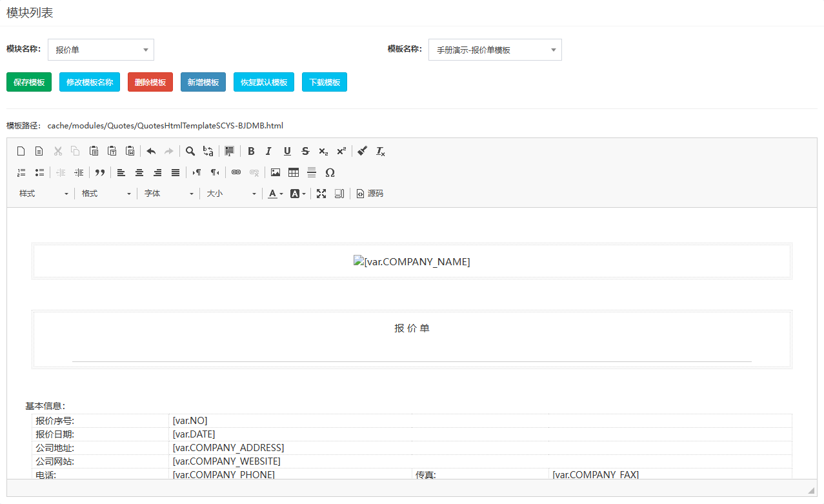Toggle subscript formatting
Viewport: 824px width, 504px height.
tap(323, 152)
